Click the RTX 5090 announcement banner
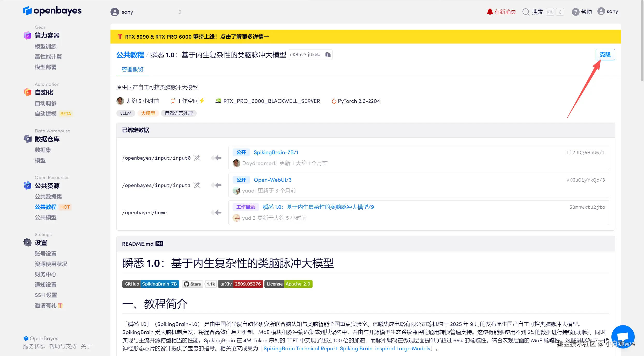Viewport: 644px width, 356px height. [x=197, y=37]
